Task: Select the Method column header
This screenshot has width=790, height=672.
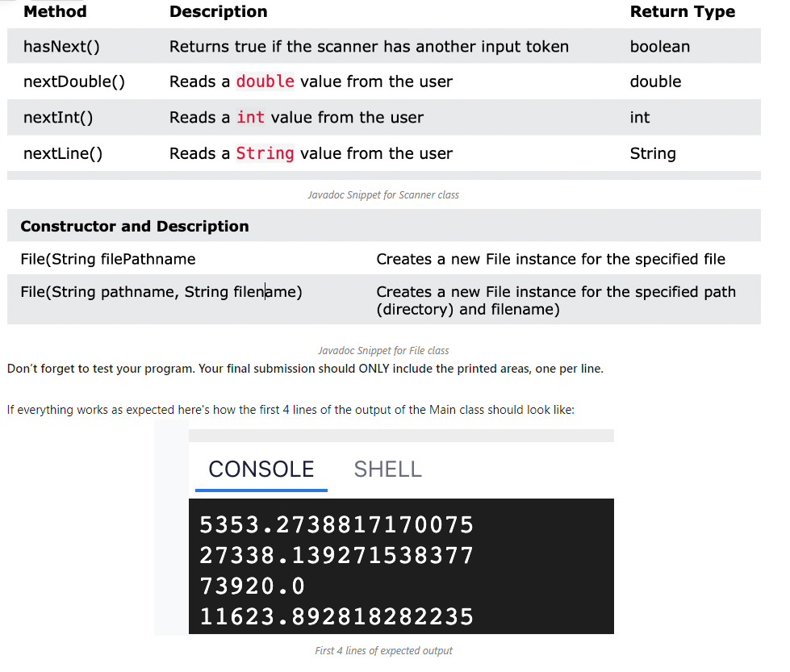Action: [x=54, y=11]
